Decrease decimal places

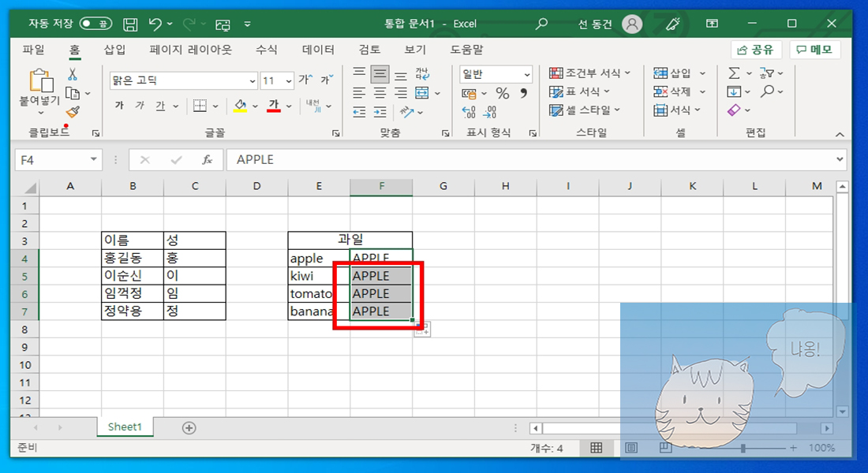(x=489, y=112)
